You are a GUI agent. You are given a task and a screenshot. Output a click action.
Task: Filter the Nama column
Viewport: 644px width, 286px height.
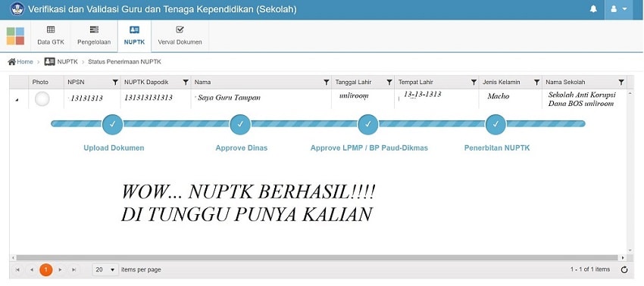[326, 82]
